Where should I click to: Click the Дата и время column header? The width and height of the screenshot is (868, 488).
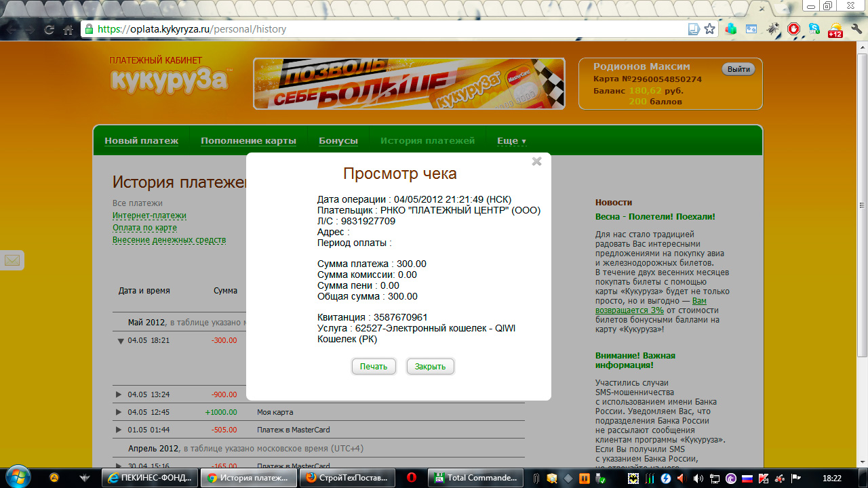[x=144, y=291]
